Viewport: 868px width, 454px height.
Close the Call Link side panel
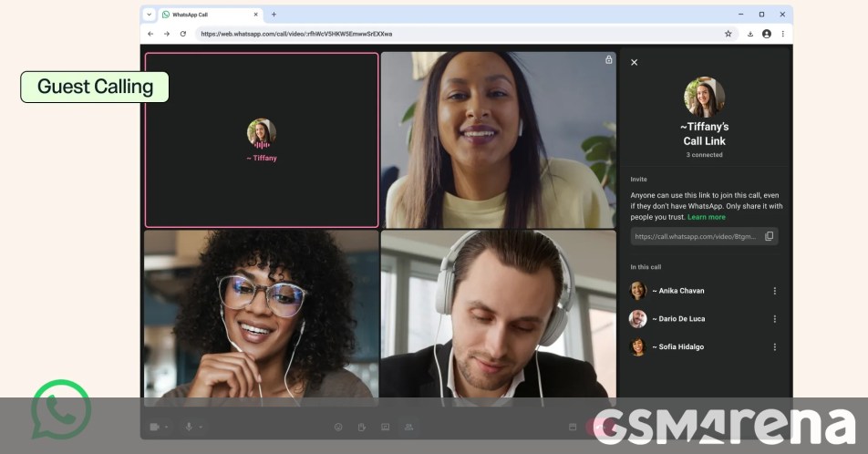click(x=635, y=63)
